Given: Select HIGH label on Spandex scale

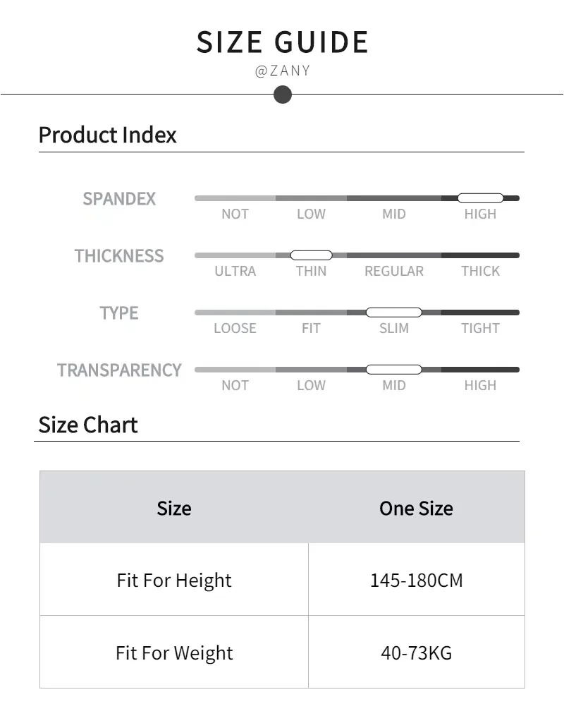Looking at the screenshot, I should coord(480,214).
